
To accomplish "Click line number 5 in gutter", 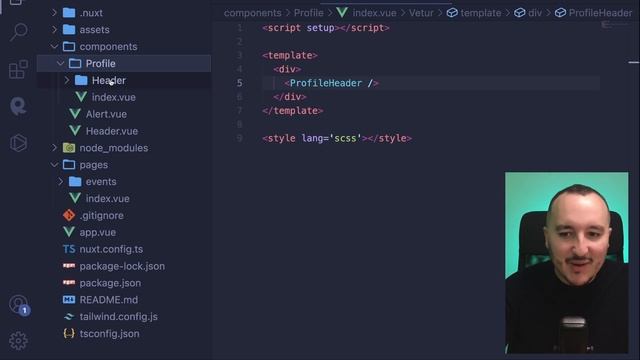I will [240, 83].
